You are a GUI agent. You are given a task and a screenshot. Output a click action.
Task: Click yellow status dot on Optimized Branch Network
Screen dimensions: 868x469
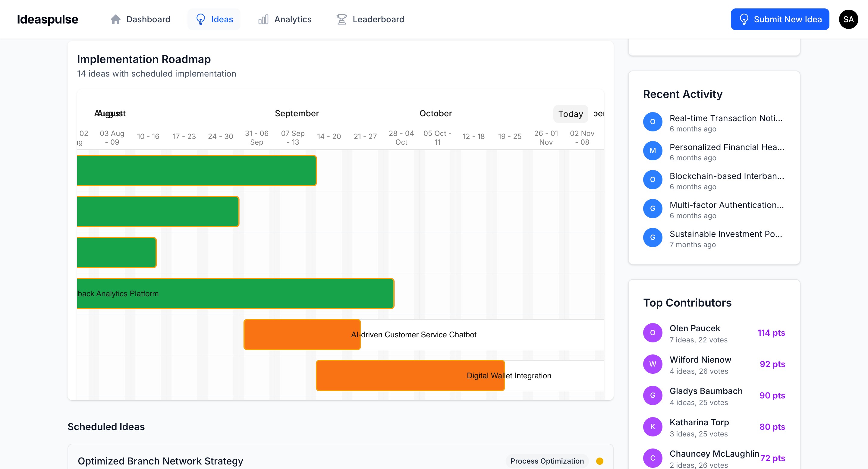click(599, 461)
